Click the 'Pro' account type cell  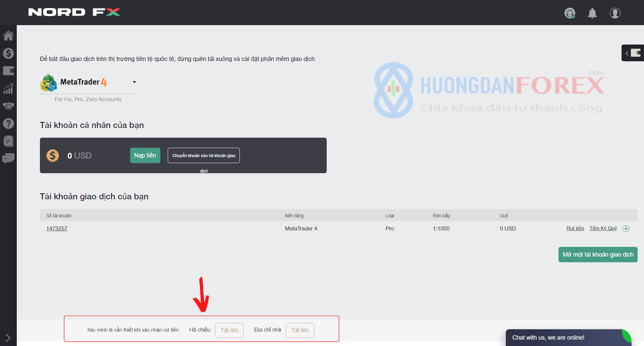tap(390, 228)
